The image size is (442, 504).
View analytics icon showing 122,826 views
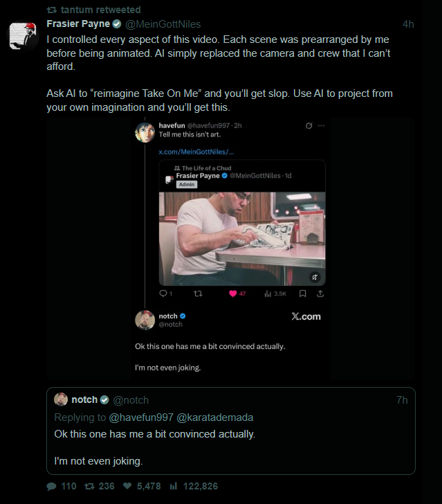click(x=174, y=487)
